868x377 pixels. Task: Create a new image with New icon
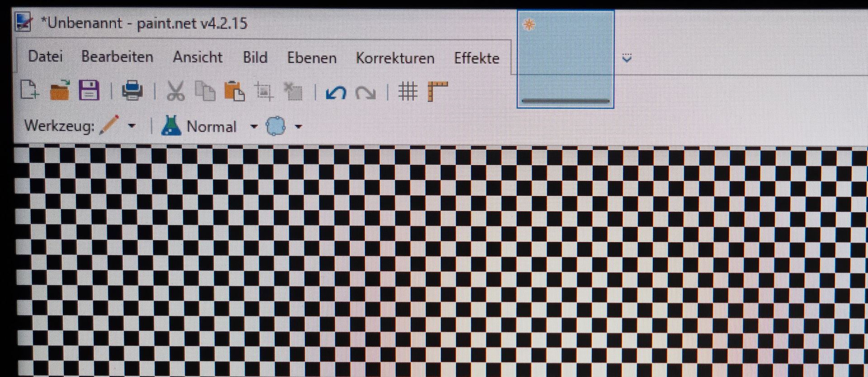30,90
